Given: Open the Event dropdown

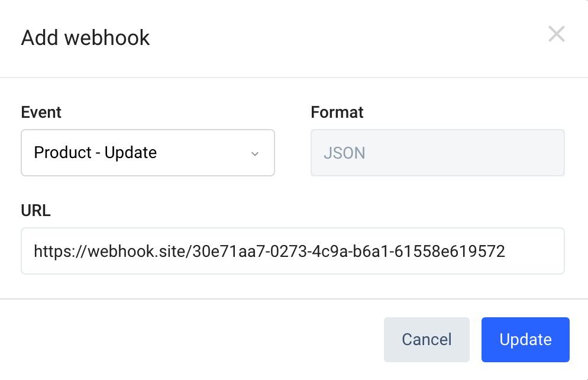Looking at the screenshot, I should [147, 153].
